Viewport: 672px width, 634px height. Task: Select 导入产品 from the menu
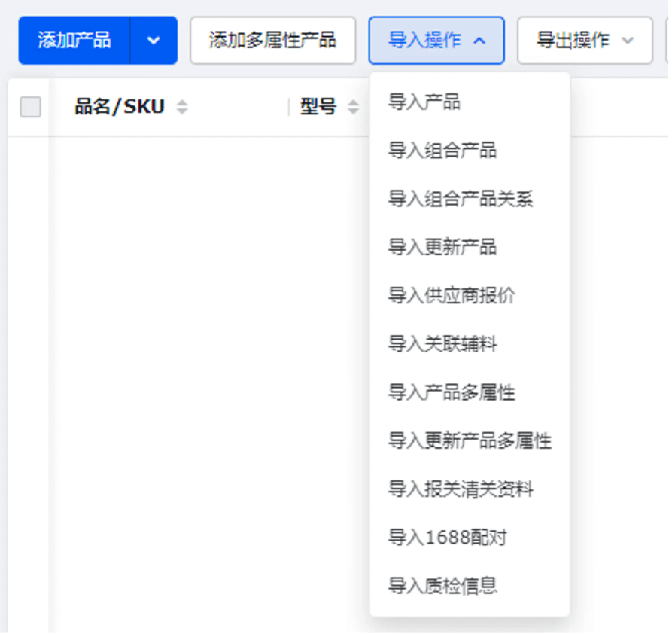pos(424,102)
